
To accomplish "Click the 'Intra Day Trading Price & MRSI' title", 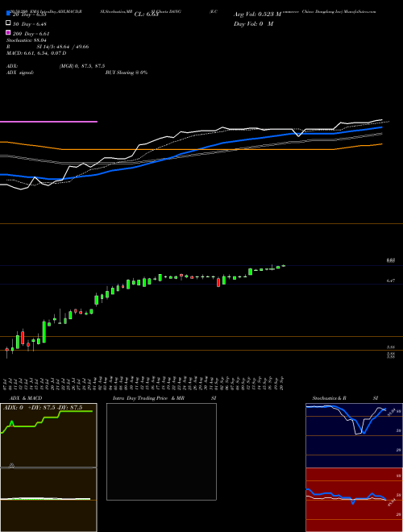I will [x=164, y=398].
